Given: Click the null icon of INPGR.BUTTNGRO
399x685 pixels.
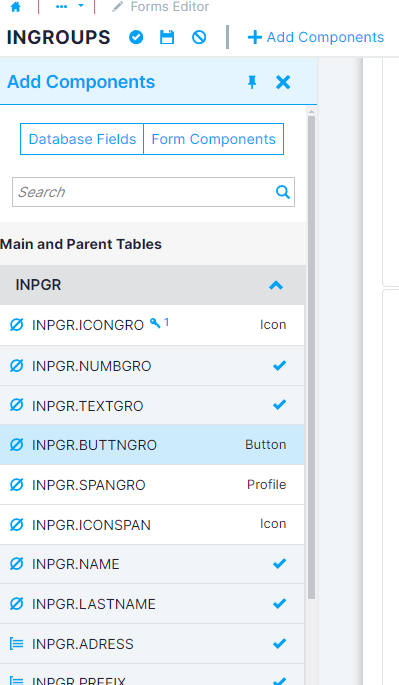Looking at the screenshot, I should pos(16,445).
